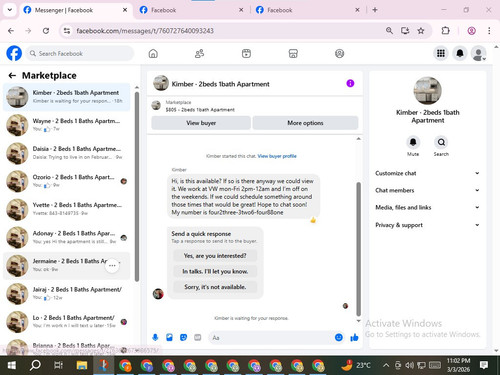500x375 pixels.
Task: Go back using the Marketplace back arrow
Action: [x=12, y=76]
